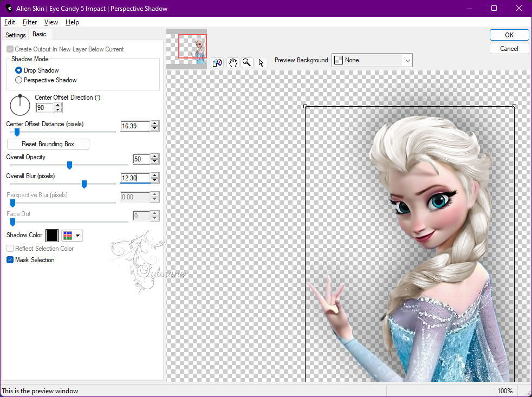Maximize the Eye Candy window
Viewport: 532px width, 397px height.
(494, 8)
